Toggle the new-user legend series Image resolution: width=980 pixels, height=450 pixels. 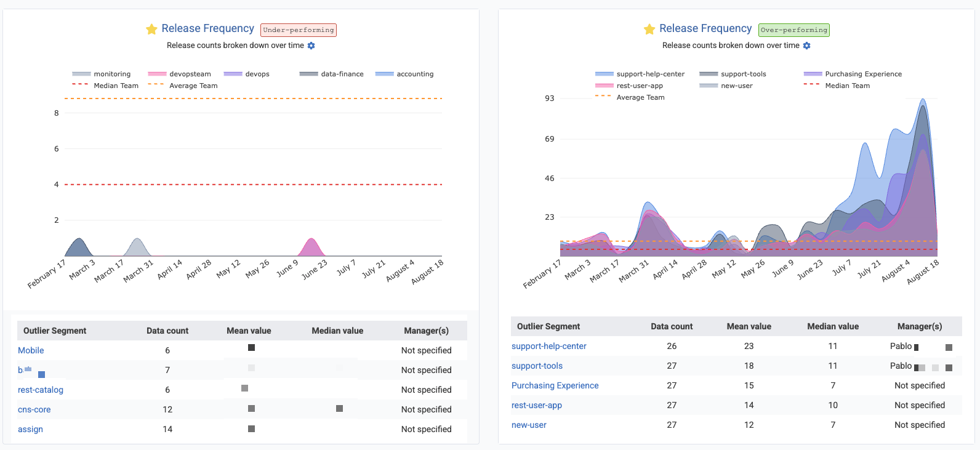point(736,86)
